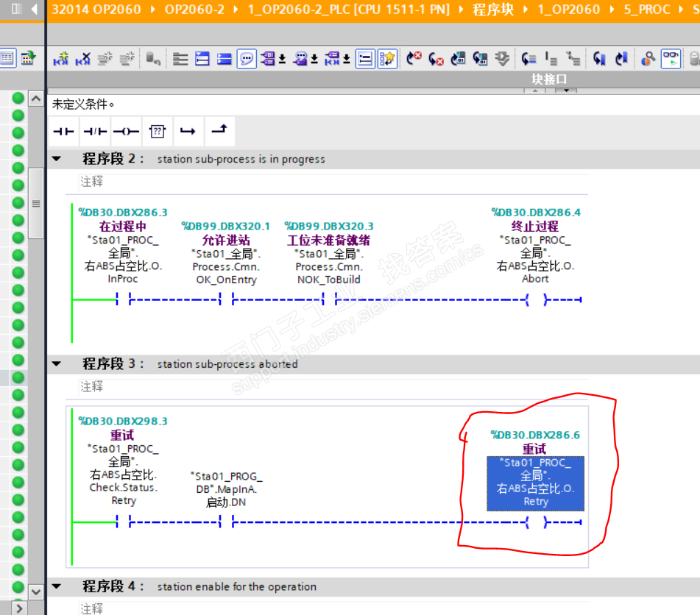Click breadcrumb item 1_OP2060
This screenshot has width=700, height=615.
click(569, 10)
